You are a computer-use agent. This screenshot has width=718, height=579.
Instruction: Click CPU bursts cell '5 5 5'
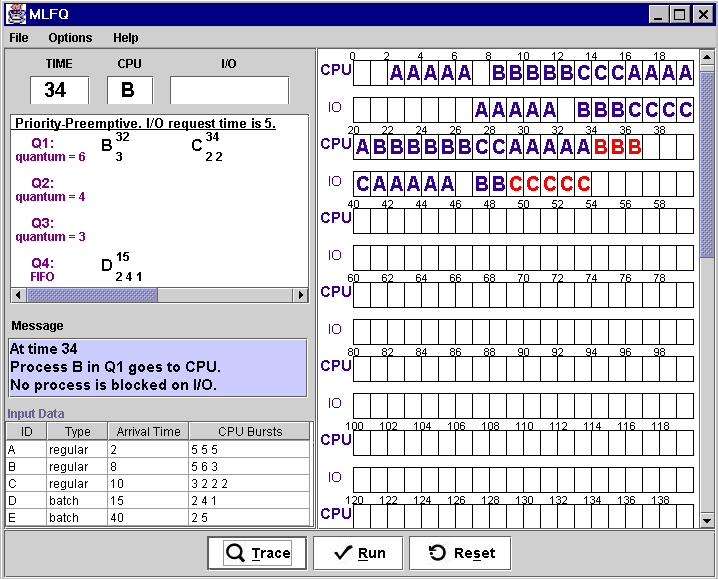tap(250, 449)
